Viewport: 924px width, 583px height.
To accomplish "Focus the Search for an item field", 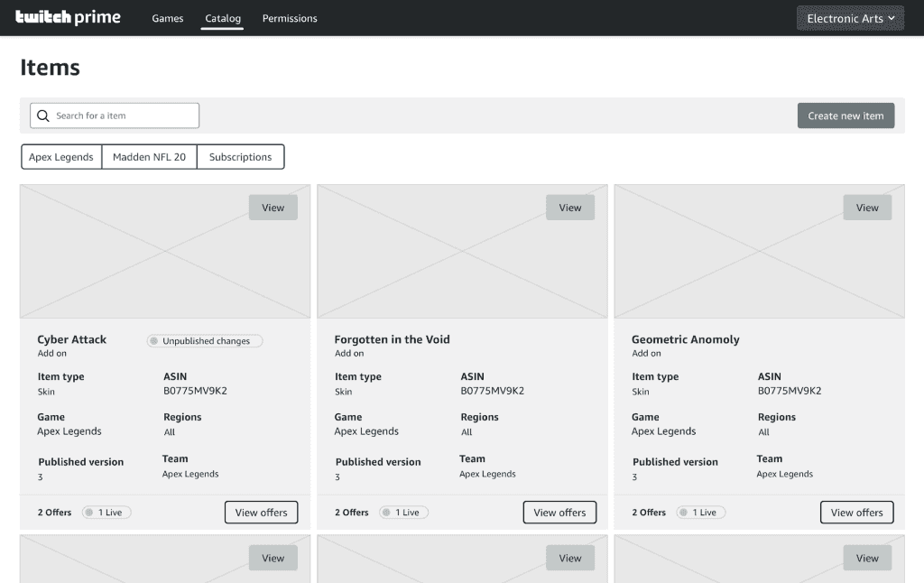I will coord(115,116).
